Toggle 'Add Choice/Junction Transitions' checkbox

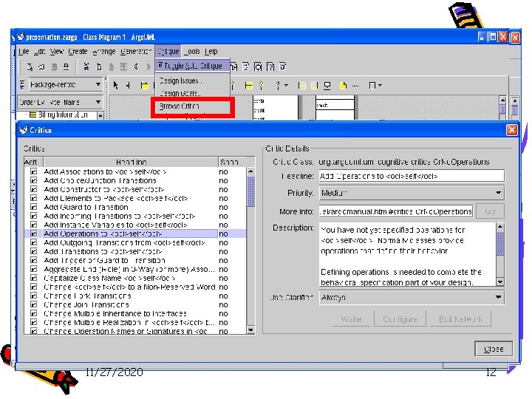(x=33, y=180)
